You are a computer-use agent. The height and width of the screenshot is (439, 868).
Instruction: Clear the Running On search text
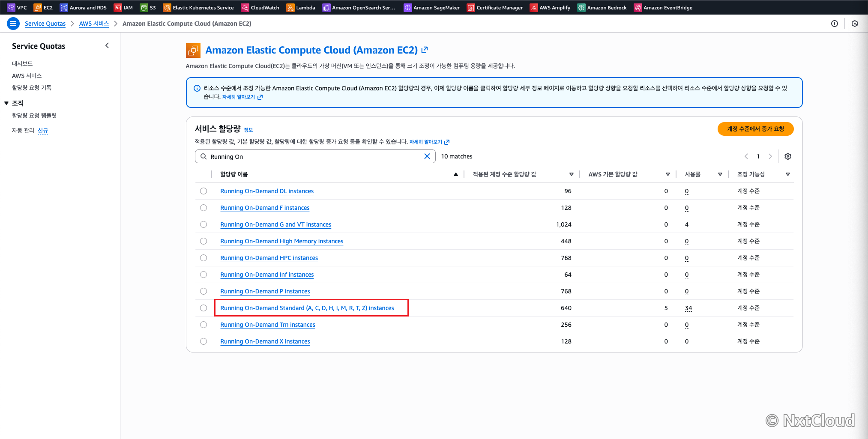click(427, 156)
